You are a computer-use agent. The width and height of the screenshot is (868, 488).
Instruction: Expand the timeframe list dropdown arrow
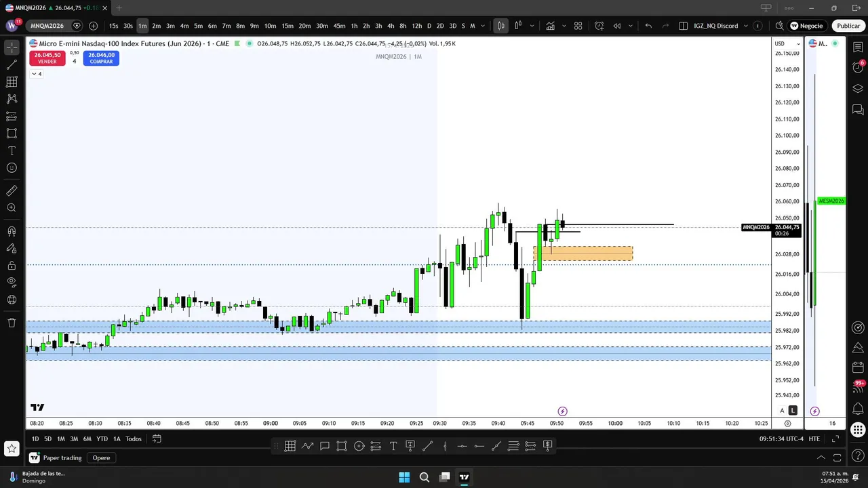483,26
